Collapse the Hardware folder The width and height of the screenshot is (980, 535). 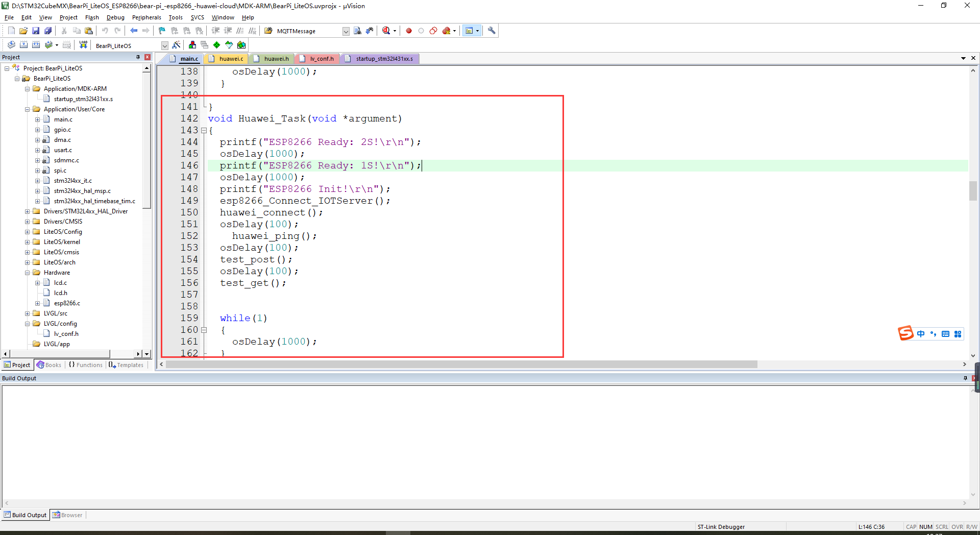point(28,273)
